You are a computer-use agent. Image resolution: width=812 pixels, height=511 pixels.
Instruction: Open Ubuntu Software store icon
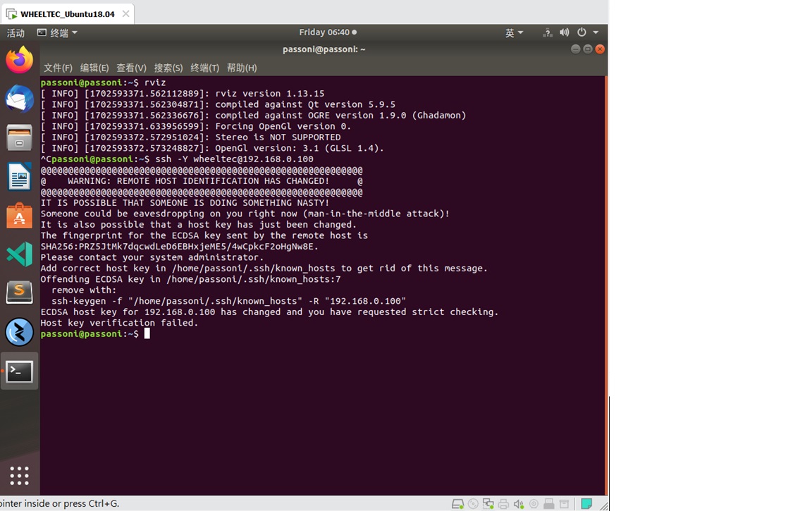tap(19, 216)
